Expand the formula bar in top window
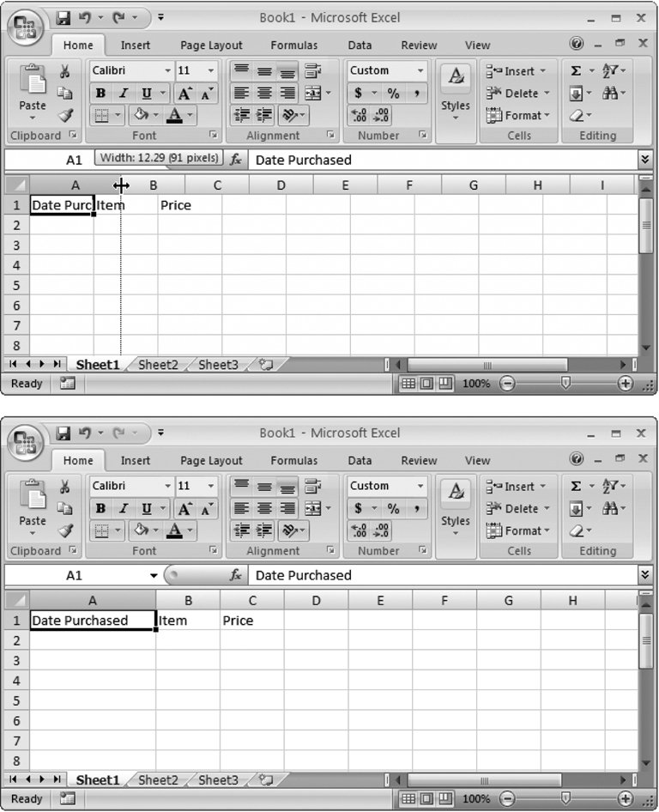Image resolution: width=659 pixels, height=812 pixels. (644, 160)
